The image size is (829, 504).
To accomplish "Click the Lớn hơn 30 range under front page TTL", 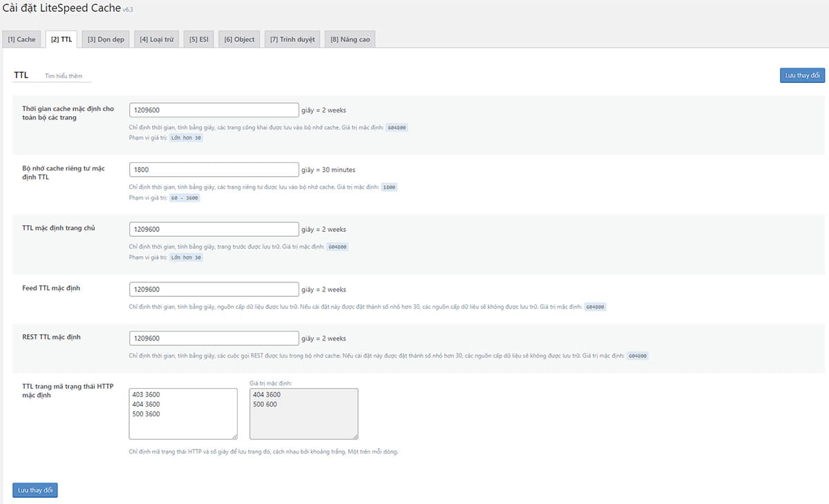I will [x=187, y=258].
